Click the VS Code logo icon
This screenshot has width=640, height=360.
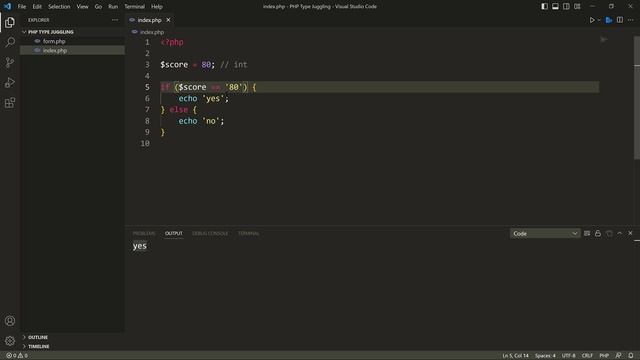(x=7, y=6)
